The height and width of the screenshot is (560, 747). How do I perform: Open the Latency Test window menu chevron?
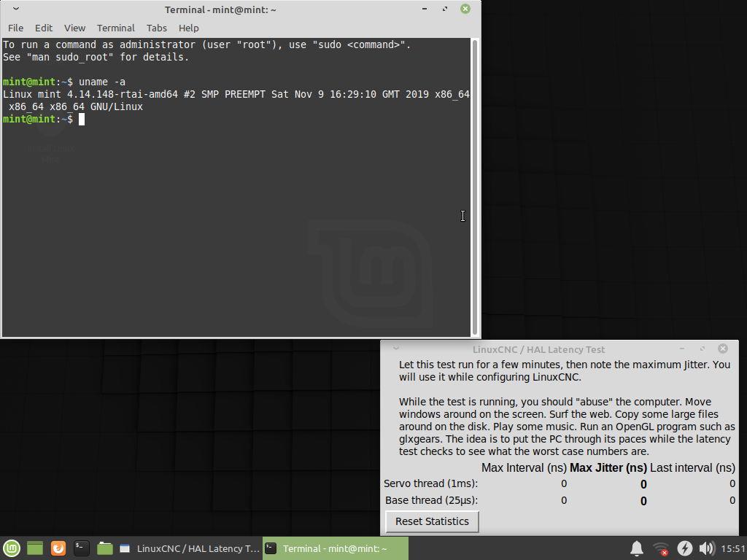pyautogui.click(x=396, y=349)
